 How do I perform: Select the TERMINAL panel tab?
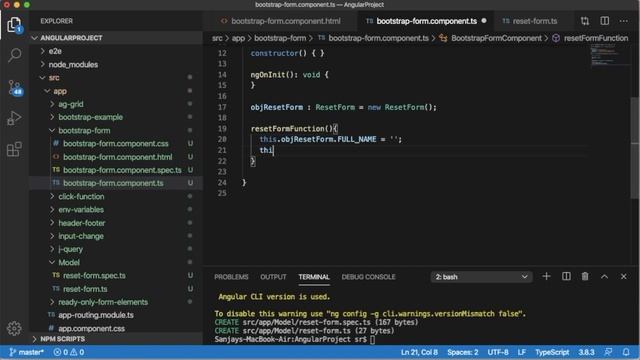point(313,277)
